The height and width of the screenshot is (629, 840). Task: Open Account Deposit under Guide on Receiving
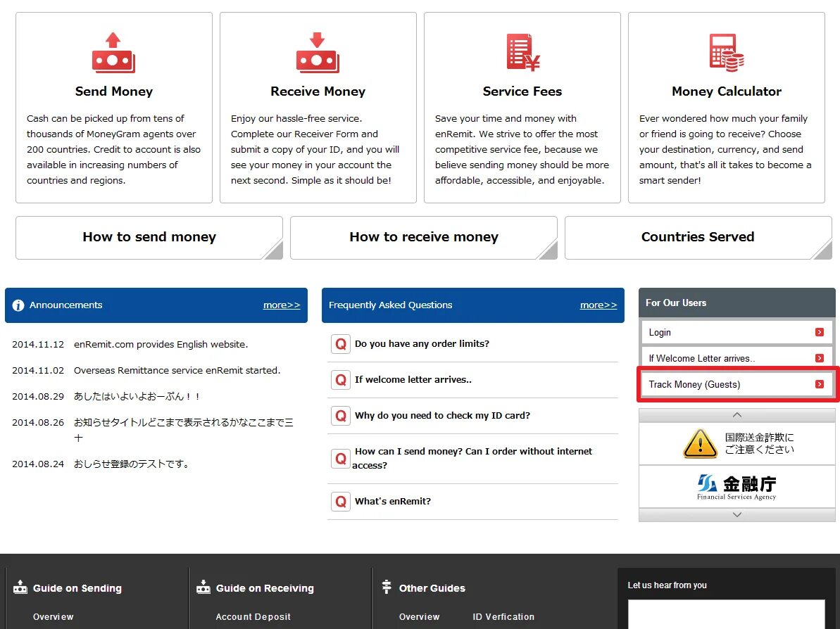tap(253, 617)
